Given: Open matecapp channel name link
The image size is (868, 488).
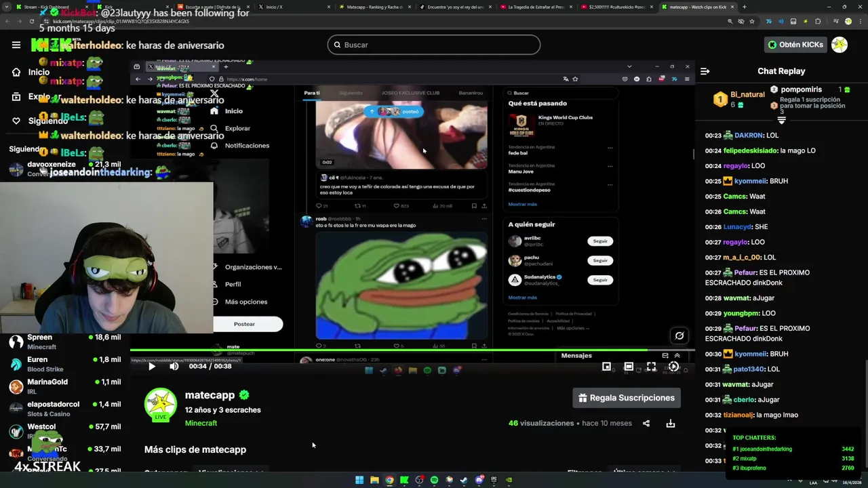Looking at the screenshot, I should click(x=210, y=395).
